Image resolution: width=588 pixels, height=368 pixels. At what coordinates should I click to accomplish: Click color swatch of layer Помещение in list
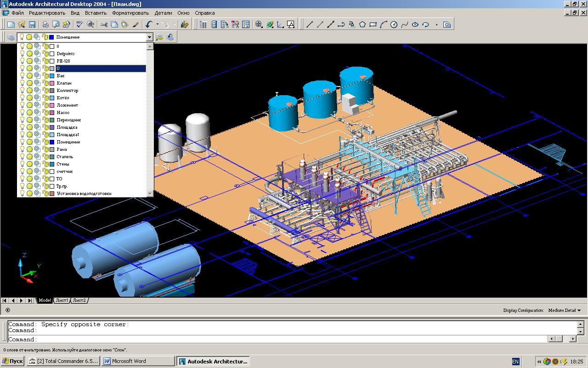[x=52, y=142]
